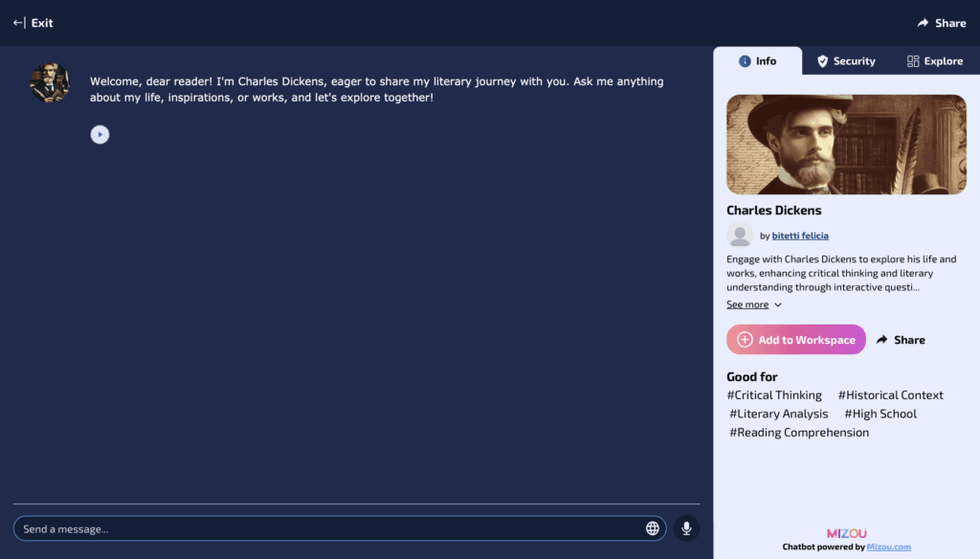The width and height of the screenshot is (980, 559).
Task: Select the #Reading Comprehension tag
Action: 799,433
